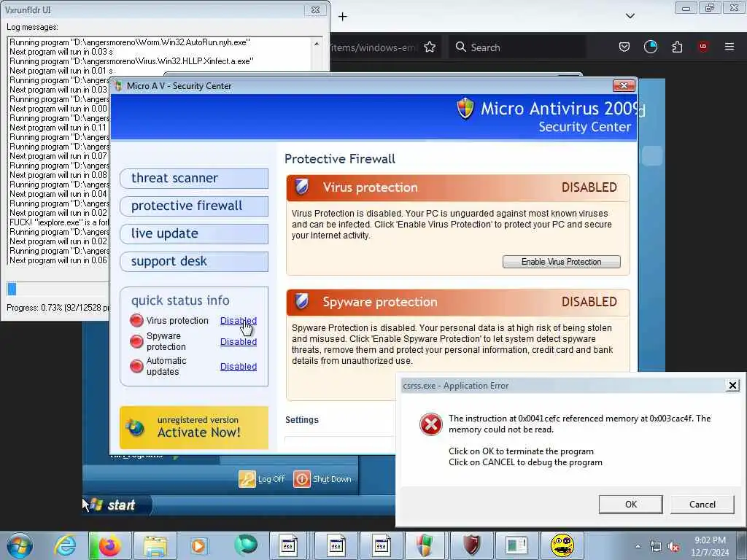
Task: Expand the Firefox list all tabs chevron
Action: point(630,16)
